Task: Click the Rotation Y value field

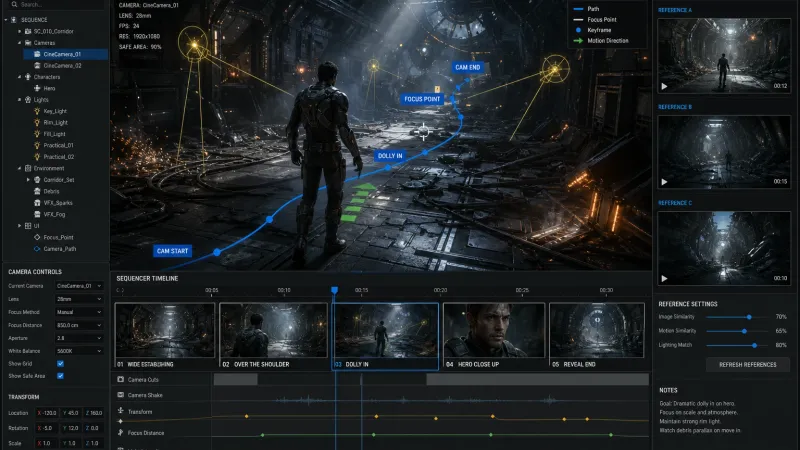Action: pos(70,428)
